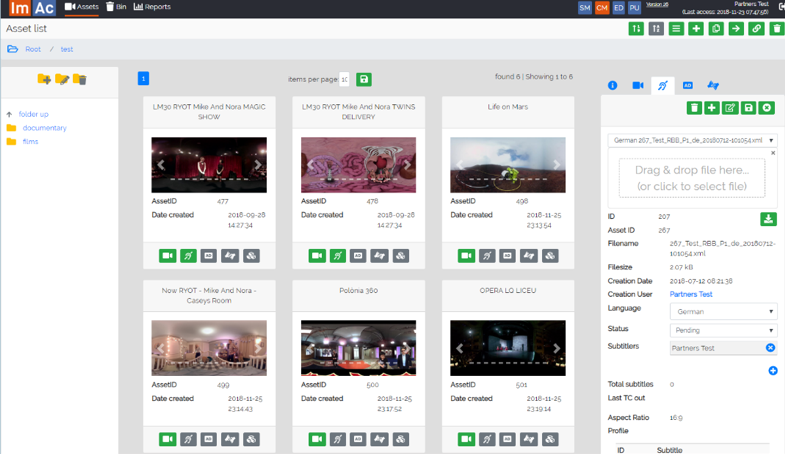The image size is (785, 454).
Task: Click the save icon in subtitle panel
Action: [x=748, y=108]
